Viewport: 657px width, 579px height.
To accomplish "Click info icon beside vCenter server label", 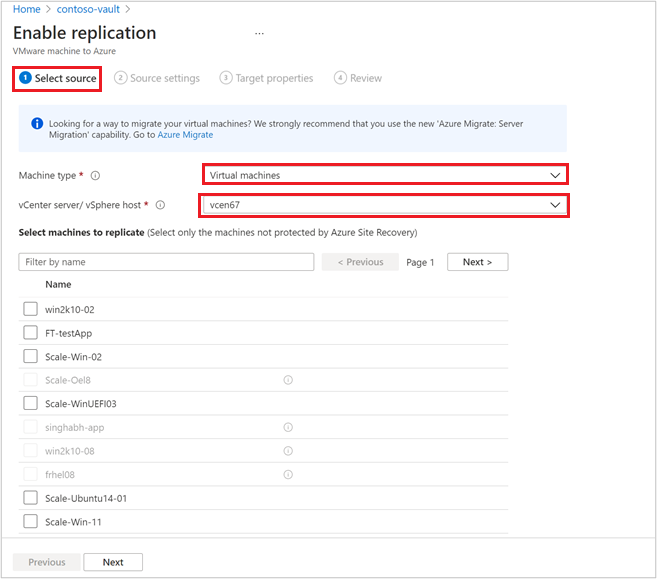I will click(x=160, y=205).
